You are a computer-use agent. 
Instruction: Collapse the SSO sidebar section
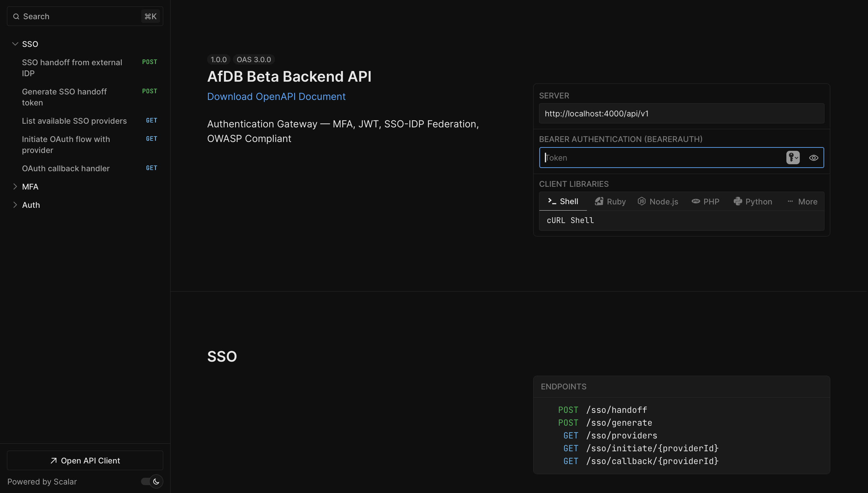pyautogui.click(x=15, y=44)
